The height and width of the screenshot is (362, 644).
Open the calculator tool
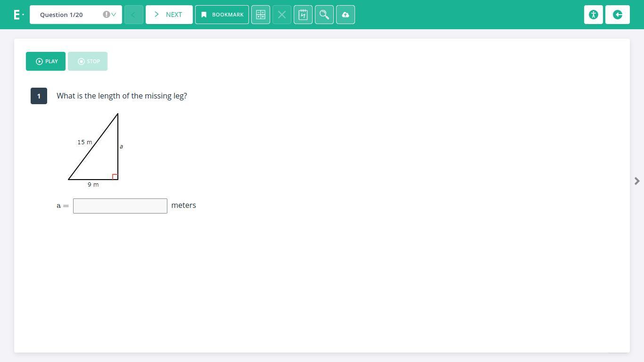point(261,15)
